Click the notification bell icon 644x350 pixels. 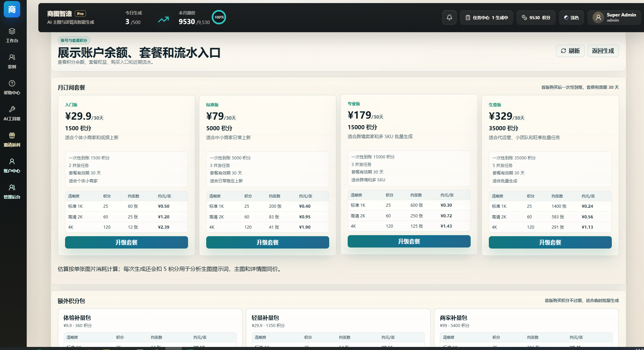click(449, 17)
